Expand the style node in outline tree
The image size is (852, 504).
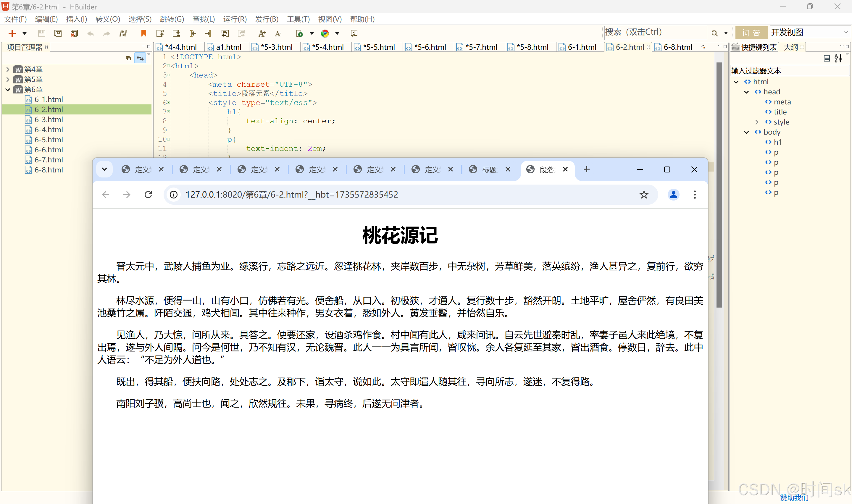(756, 122)
